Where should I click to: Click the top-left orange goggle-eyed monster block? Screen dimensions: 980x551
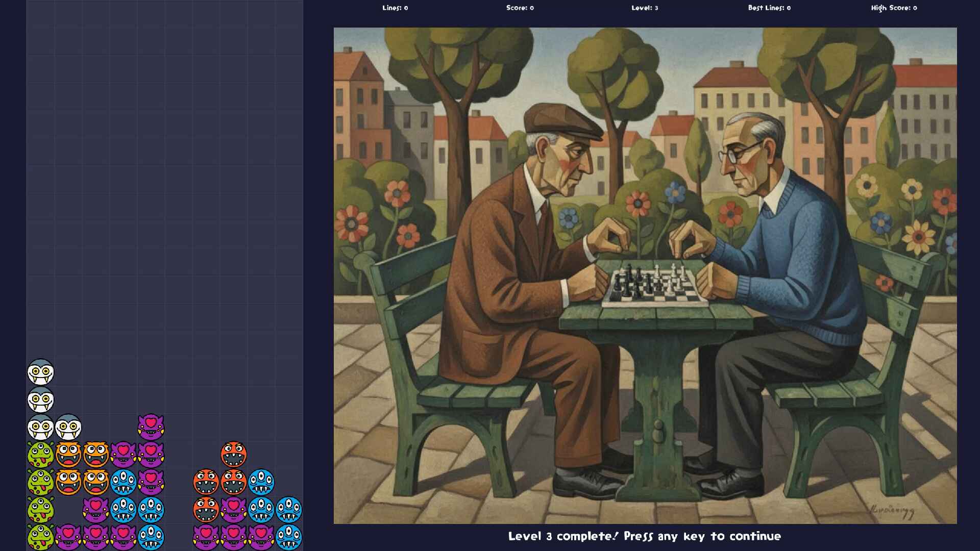coord(68,455)
